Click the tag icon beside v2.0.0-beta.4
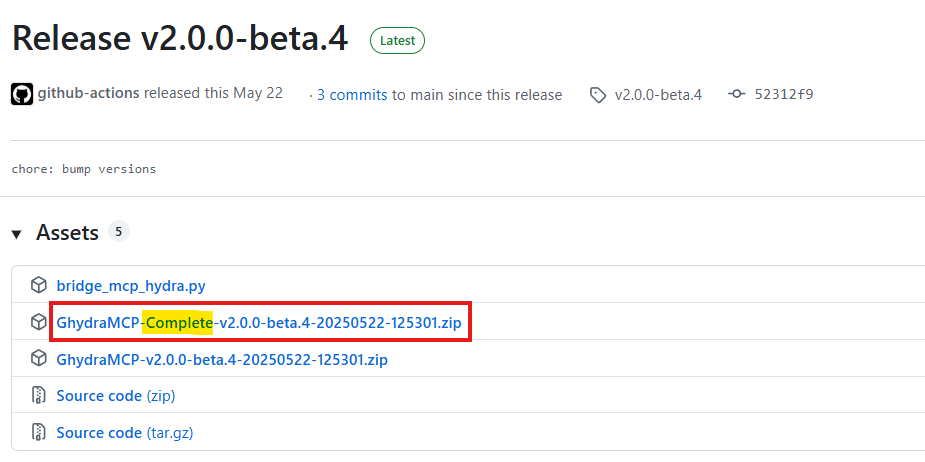This screenshot has height=462, width=925. click(598, 95)
